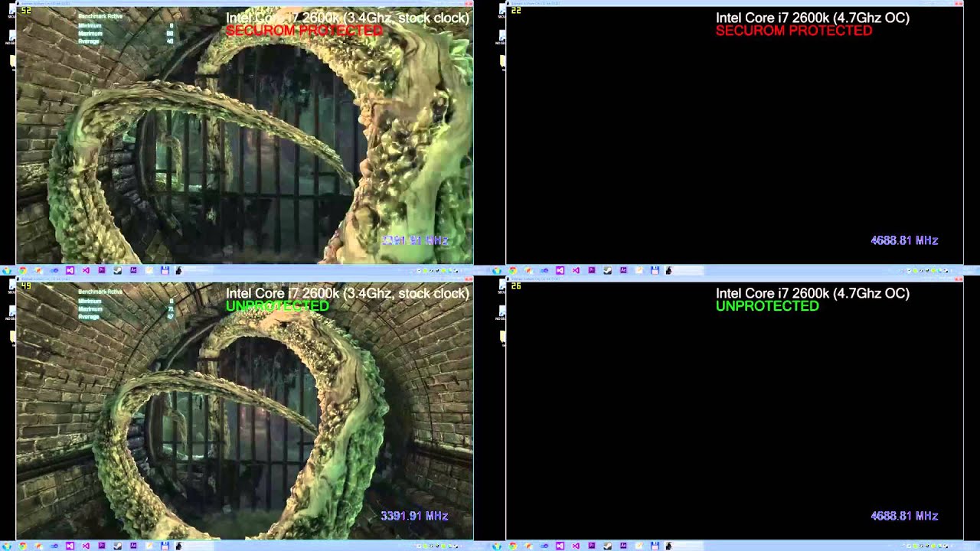
Task: Open After Effects on the 3.4GHz SecuROM-protected taskbar
Action: click(x=133, y=271)
